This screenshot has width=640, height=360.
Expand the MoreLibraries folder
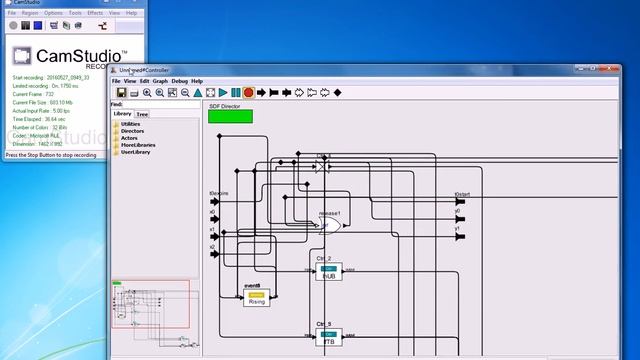(x=138, y=145)
